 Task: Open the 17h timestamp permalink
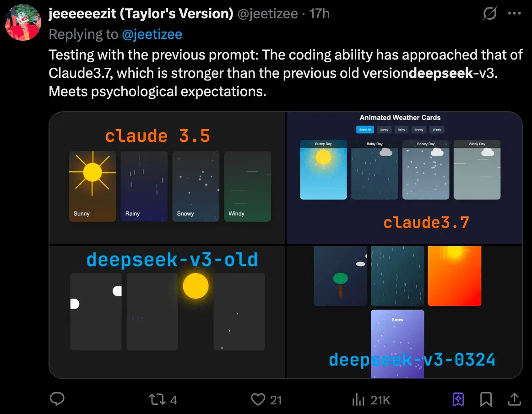[x=320, y=14]
